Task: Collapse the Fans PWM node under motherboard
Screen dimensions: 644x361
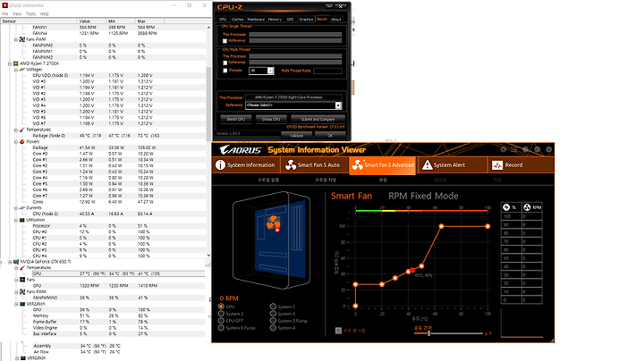Action: (x=15, y=40)
